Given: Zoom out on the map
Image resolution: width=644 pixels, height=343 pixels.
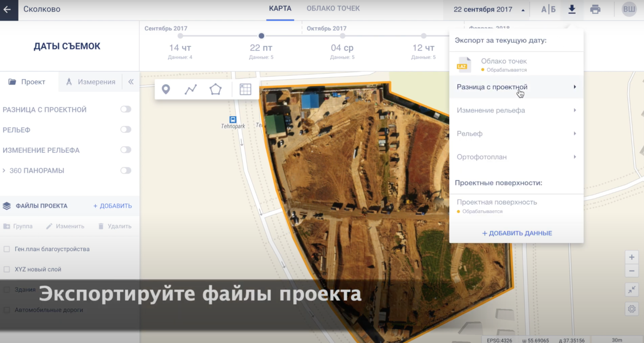Looking at the screenshot, I should point(632,271).
